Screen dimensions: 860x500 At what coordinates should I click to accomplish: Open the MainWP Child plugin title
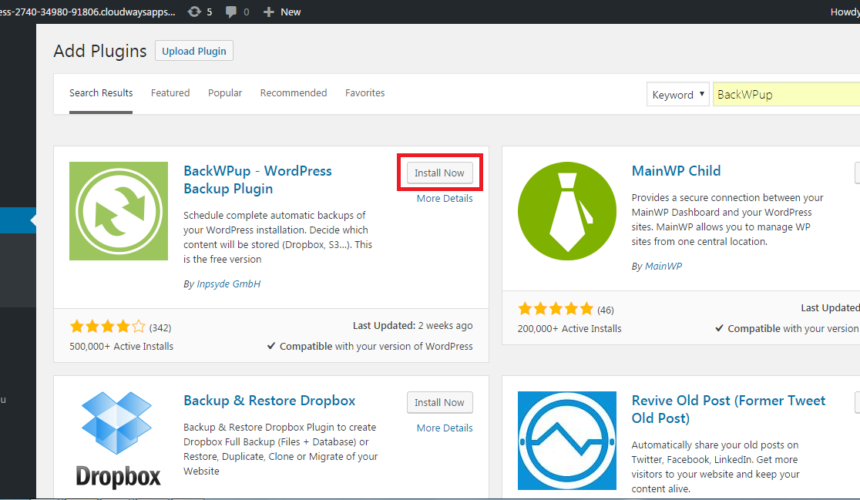[676, 171]
